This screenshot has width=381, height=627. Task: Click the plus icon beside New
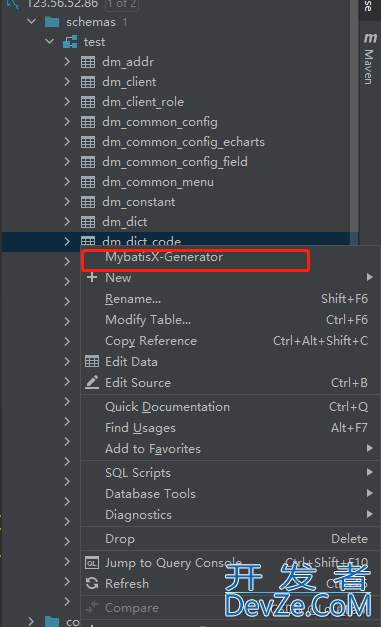click(x=92, y=277)
